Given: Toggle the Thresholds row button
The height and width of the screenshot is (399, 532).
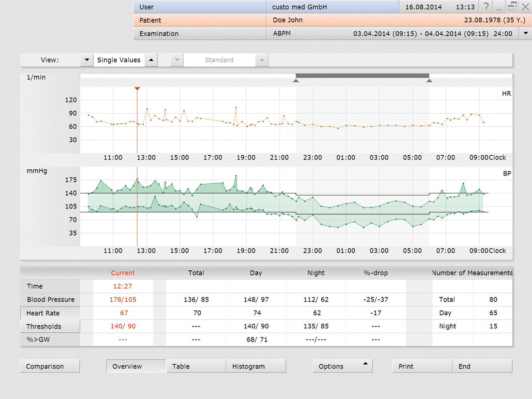Looking at the screenshot, I should (x=50, y=326).
